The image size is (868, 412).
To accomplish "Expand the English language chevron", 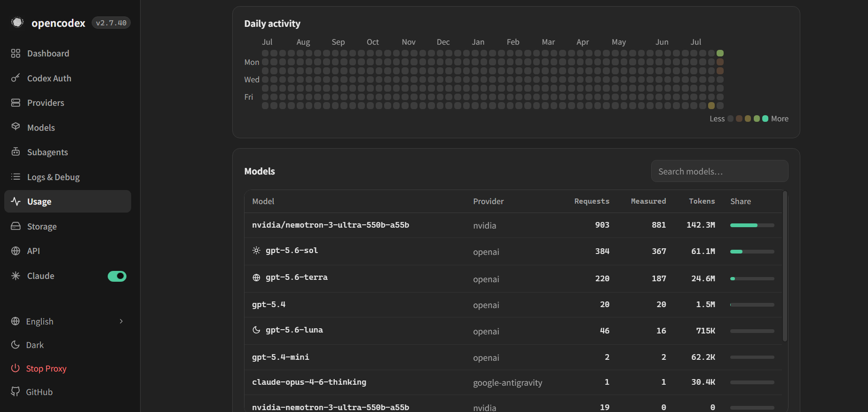I will tap(121, 321).
